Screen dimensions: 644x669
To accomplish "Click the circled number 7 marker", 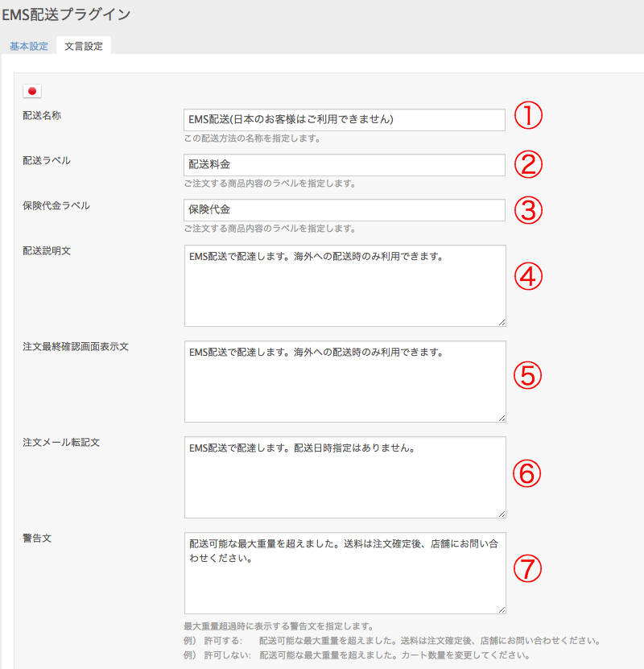I will pyautogui.click(x=528, y=569).
